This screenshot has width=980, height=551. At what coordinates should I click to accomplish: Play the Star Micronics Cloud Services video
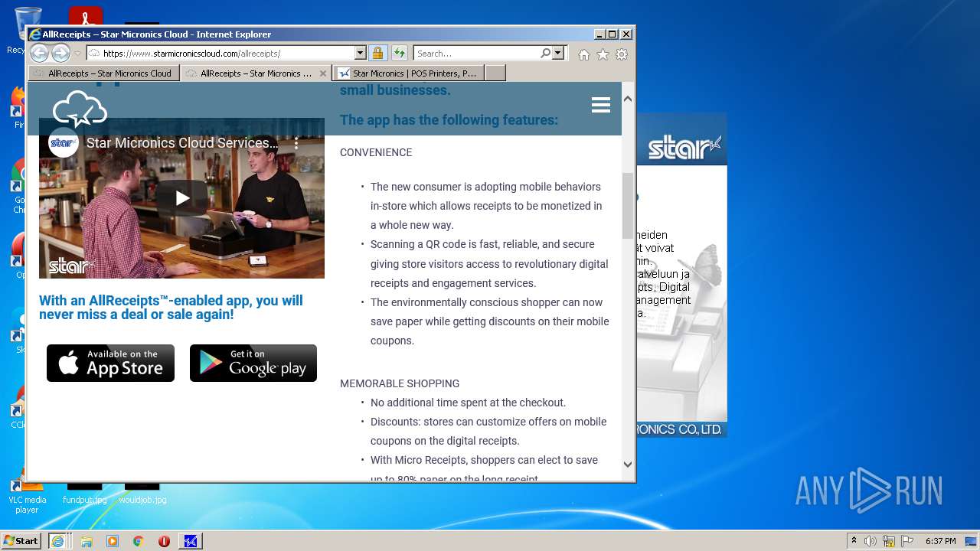pos(182,198)
